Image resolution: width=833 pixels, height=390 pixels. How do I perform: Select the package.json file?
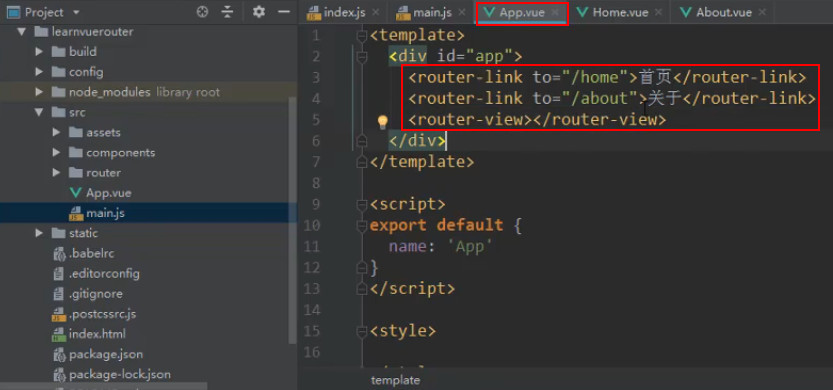tap(106, 354)
